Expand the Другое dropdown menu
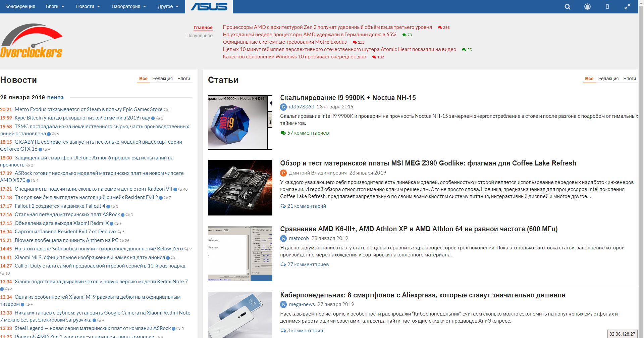The height and width of the screenshot is (338, 644). click(168, 7)
